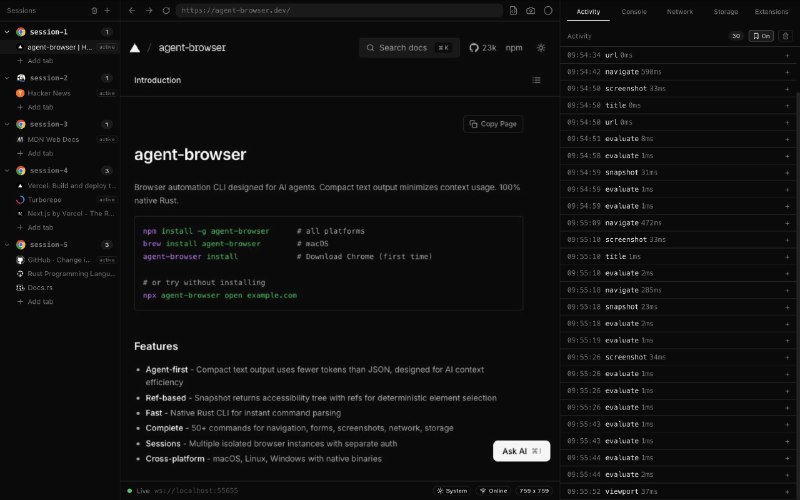Viewport: 800px width, 500px height.
Task: Reload the page with the refresh icon
Action: 166,10
